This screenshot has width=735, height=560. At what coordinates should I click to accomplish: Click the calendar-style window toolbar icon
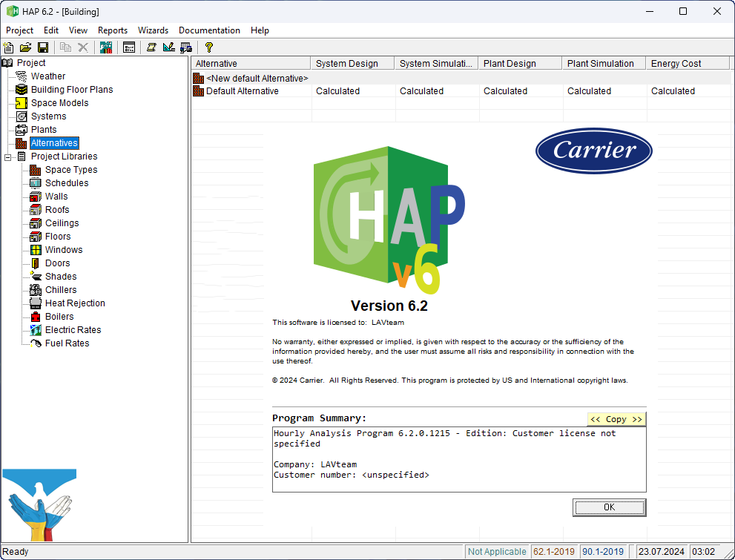129,47
